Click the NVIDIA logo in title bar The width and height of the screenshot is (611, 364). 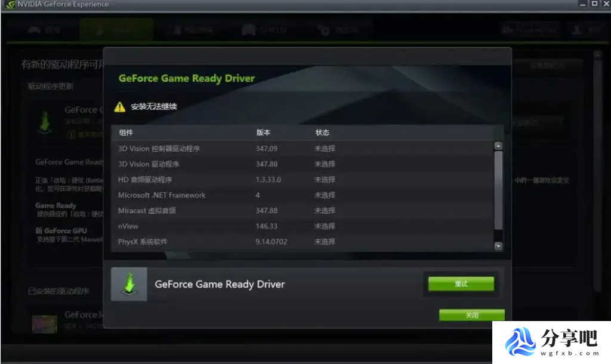click(x=10, y=5)
